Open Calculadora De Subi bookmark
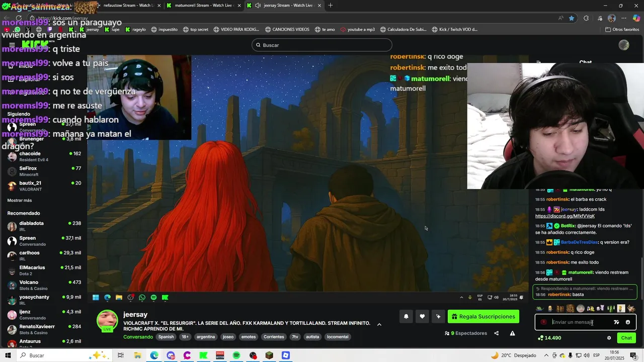Image resolution: width=644 pixels, height=362 pixels. pyautogui.click(x=404, y=29)
